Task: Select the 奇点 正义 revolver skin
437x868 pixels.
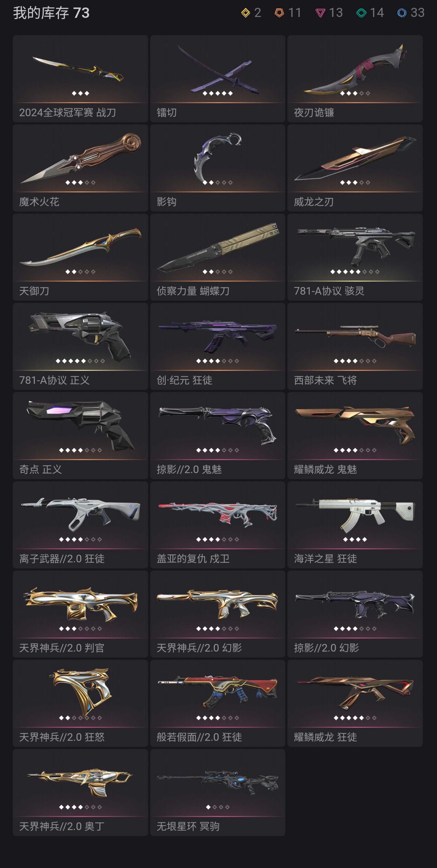Action: 80,435
